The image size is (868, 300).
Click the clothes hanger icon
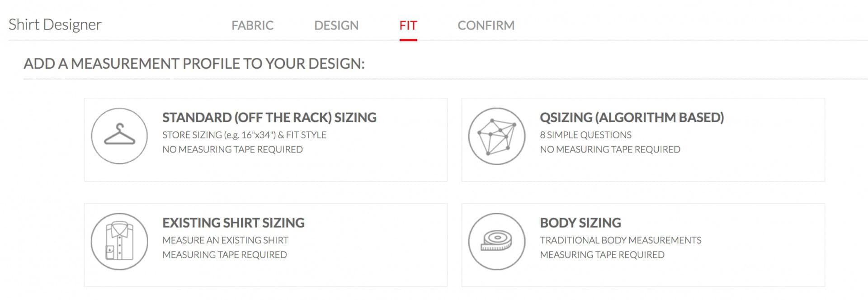click(x=119, y=136)
